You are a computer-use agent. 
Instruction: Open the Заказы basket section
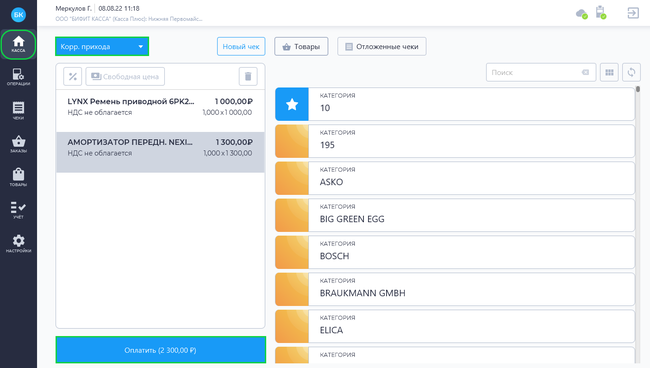pyautogui.click(x=18, y=144)
